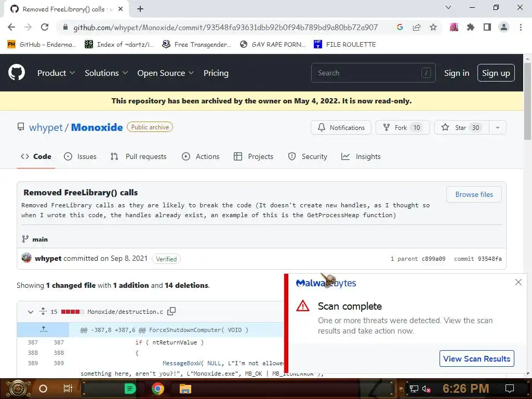Open the Insights tab
Image resolution: width=532 pixels, height=399 pixels.
pyautogui.click(x=361, y=156)
